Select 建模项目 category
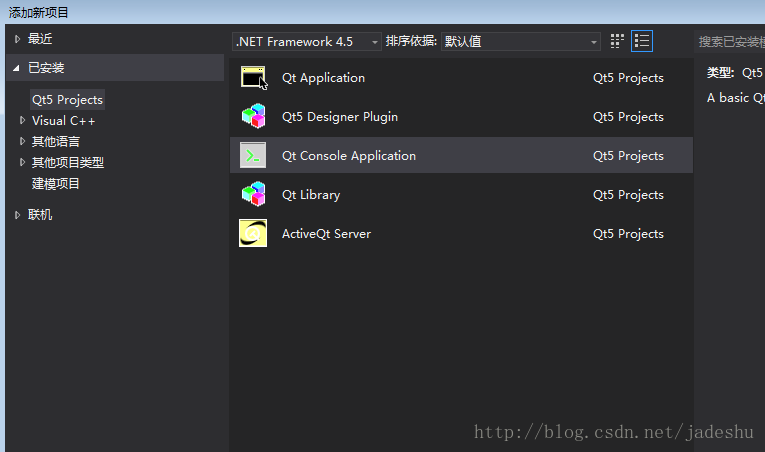This screenshot has height=452, width=765. tap(56, 184)
